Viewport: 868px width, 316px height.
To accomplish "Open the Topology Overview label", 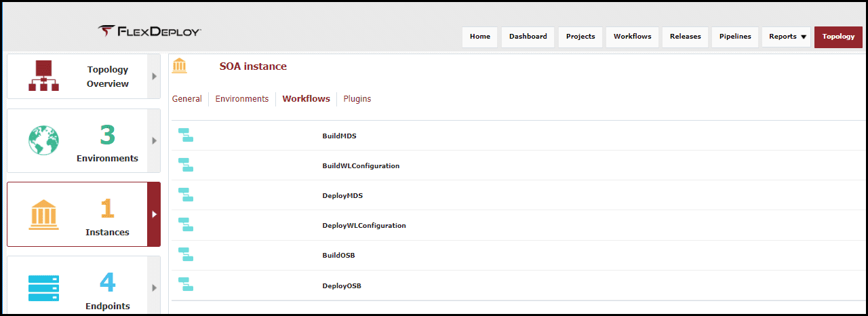I will pos(108,77).
